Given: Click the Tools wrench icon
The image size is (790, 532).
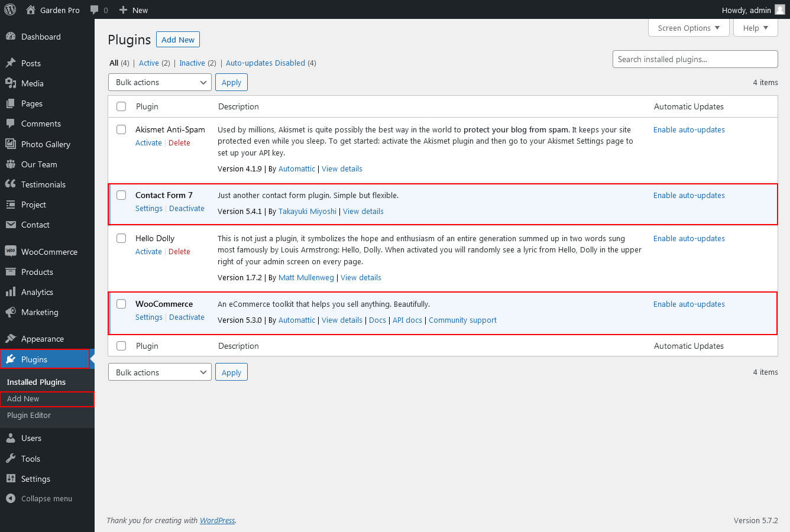Looking at the screenshot, I should (x=10, y=459).
